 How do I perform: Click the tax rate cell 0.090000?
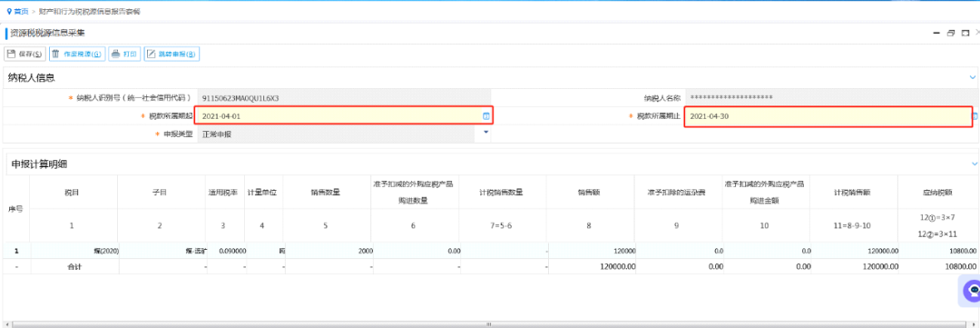(226, 251)
